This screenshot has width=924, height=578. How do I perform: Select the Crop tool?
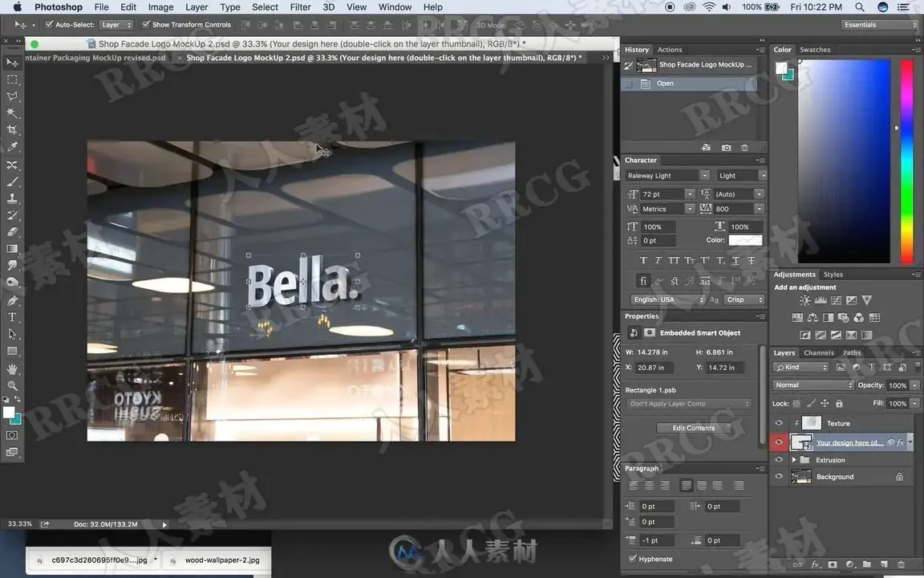click(x=12, y=130)
